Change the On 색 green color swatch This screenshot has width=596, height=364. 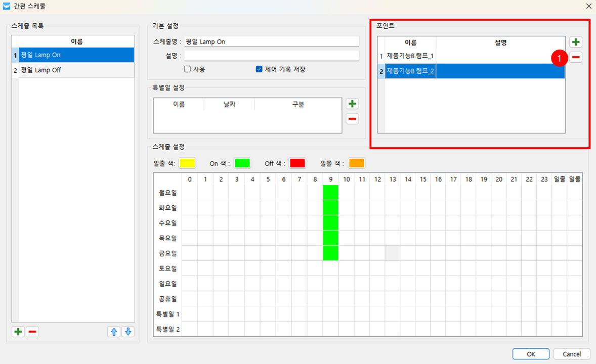point(242,163)
